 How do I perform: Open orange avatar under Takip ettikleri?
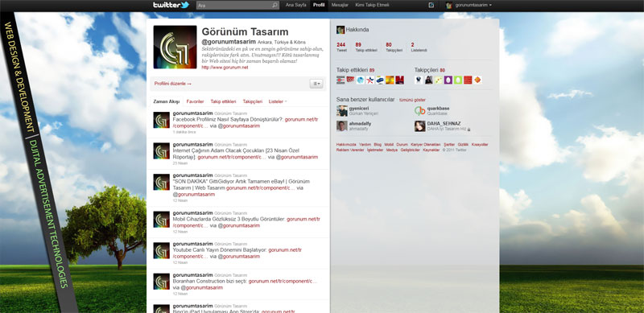click(x=390, y=80)
